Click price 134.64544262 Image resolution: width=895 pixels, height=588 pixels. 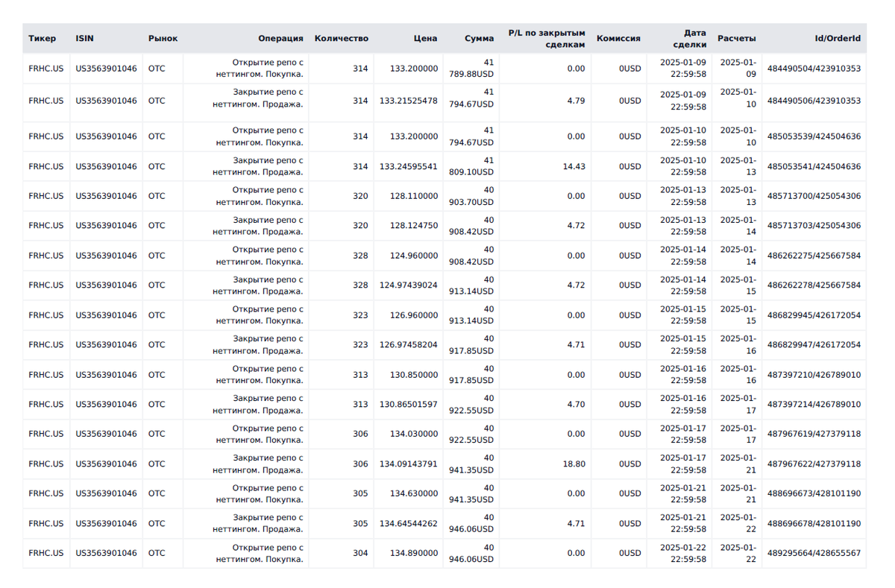409,523
